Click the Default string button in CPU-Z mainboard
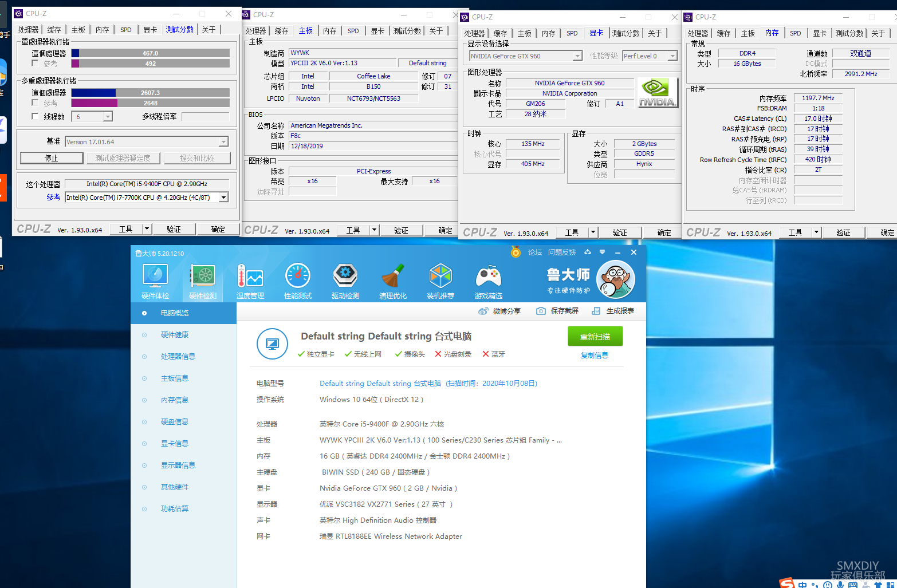 [427, 63]
